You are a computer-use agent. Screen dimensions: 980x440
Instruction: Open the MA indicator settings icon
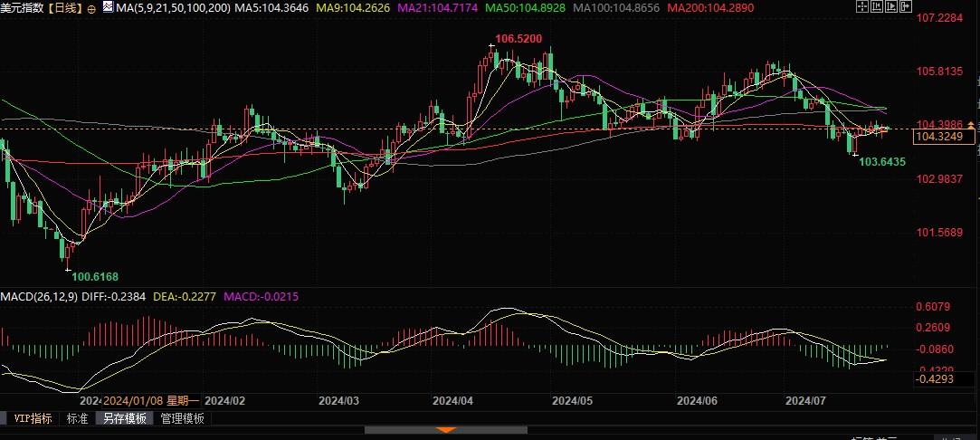point(107,7)
